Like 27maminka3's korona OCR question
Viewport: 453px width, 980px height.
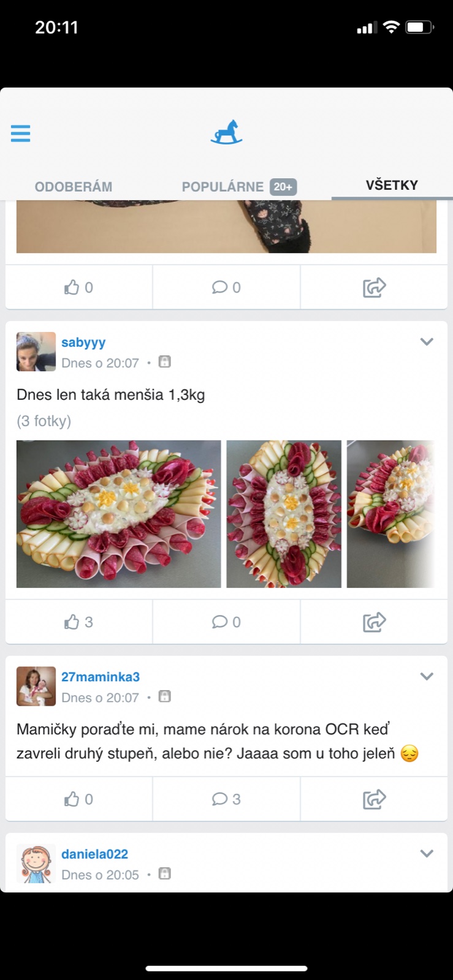tap(78, 799)
